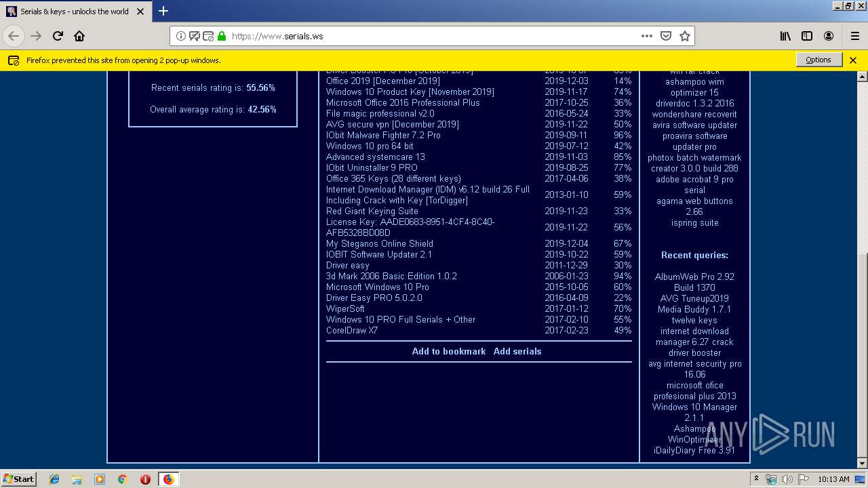Open File Explorer from taskbar
The width and height of the screenshot is (868, 488).
pyautogui.click(x=77, y=479)
